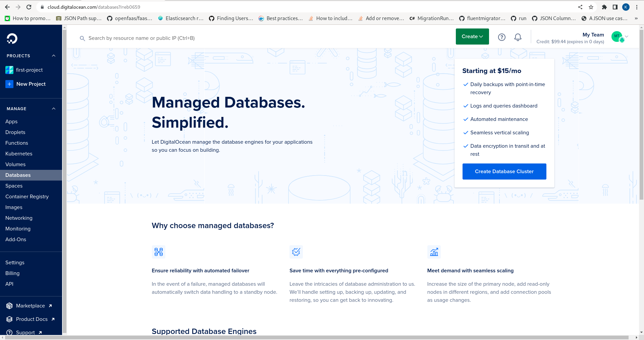Screen dimensions: 644x340
Task: Open the browser extensions puzzle icon
Action: point(604,7)
